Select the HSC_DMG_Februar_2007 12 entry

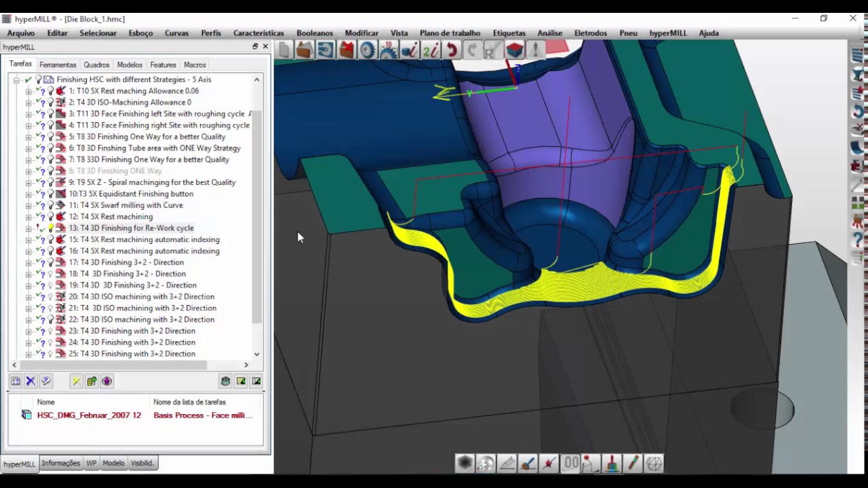coord(89,415)
